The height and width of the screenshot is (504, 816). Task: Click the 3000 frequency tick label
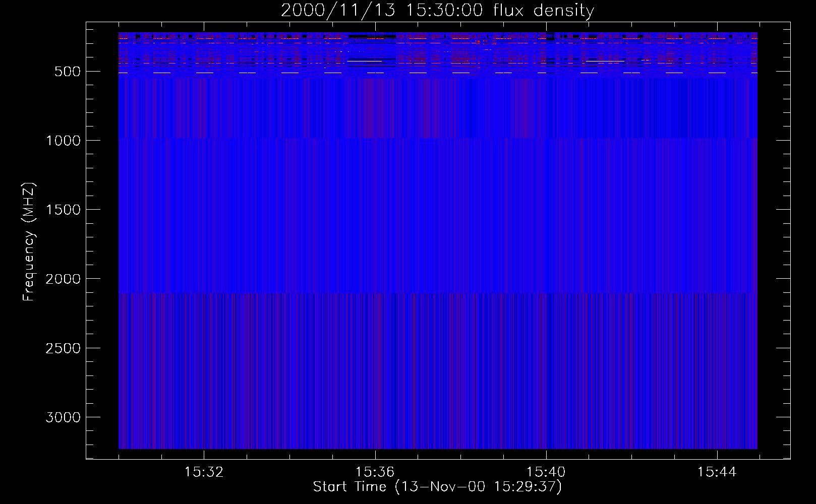63,417
